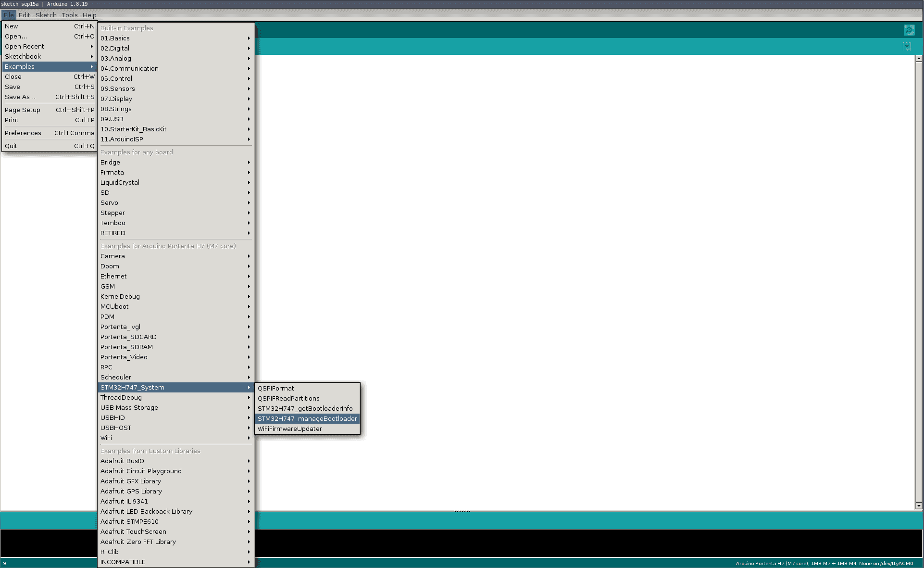Click the tab menu dropdown icon
The image size is (924, 568).
pos(907,47)
